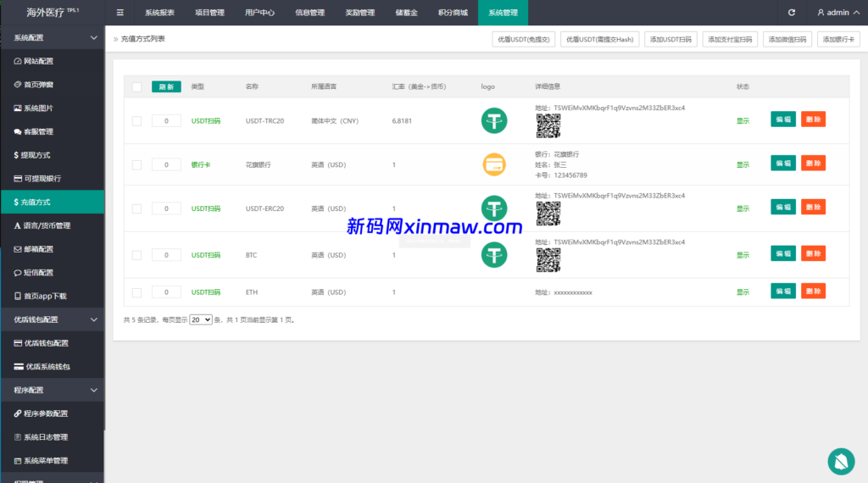Toggle 显示 status of ETH row
Screen dimensions: 868x483
(743, 292)
